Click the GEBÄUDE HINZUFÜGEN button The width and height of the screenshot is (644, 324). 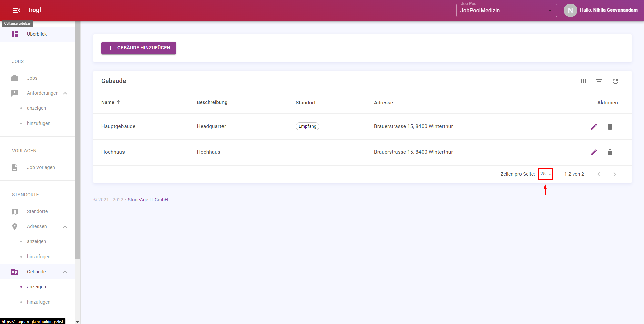[x=139, y=48]
